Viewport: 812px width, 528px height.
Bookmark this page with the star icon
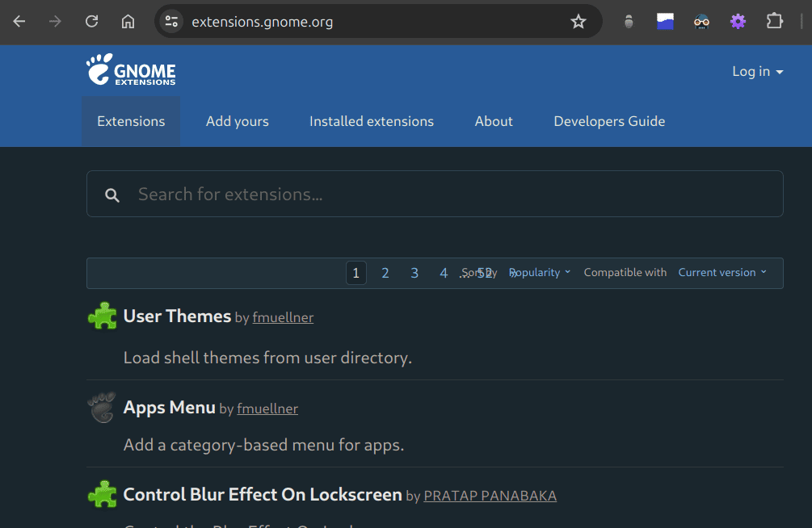578,22
